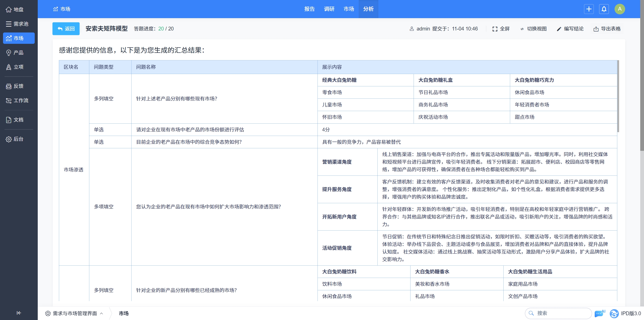
Task: Click the plus add icon in header
Action: click(589, 9)
